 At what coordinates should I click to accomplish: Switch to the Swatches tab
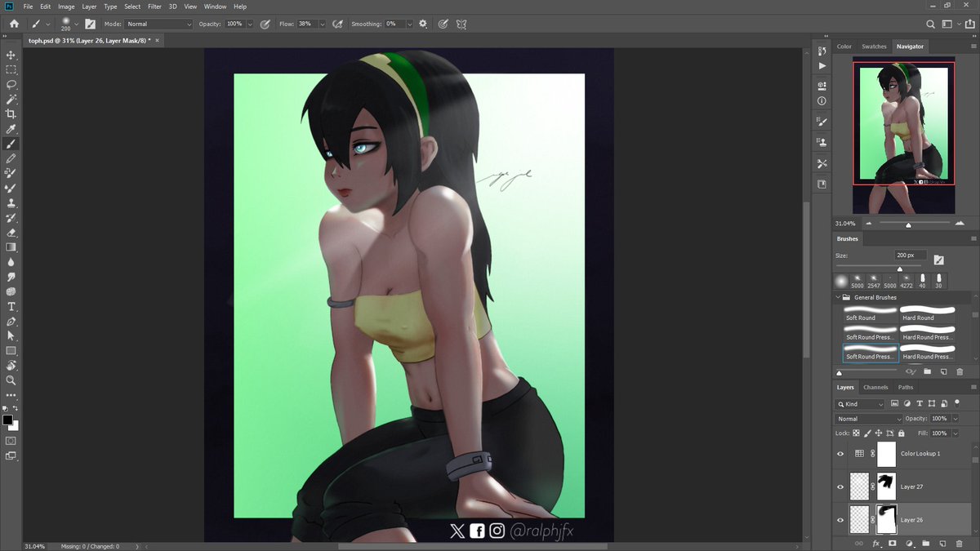coord(874,47)
